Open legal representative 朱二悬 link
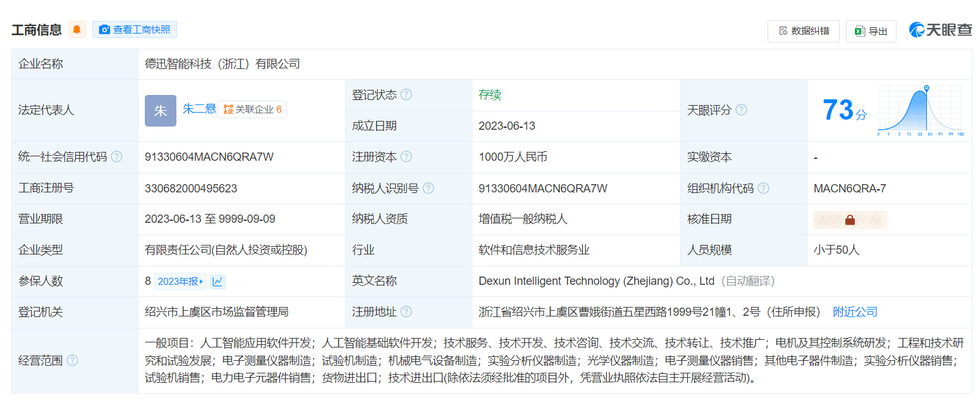The width and height of the screenshot is (980, 412). point(199,109)
